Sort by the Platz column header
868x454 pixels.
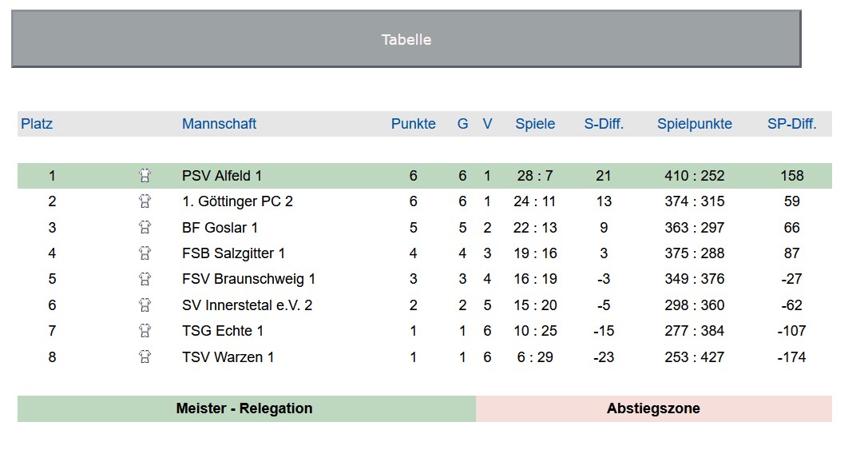coord(37,124)
